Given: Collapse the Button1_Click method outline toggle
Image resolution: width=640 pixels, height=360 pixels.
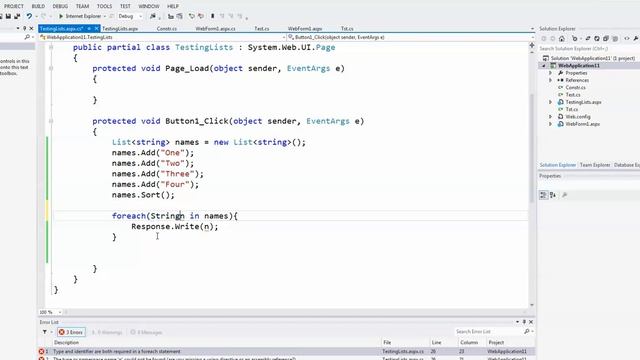Looking at the screenshot, I should point(51,121).
